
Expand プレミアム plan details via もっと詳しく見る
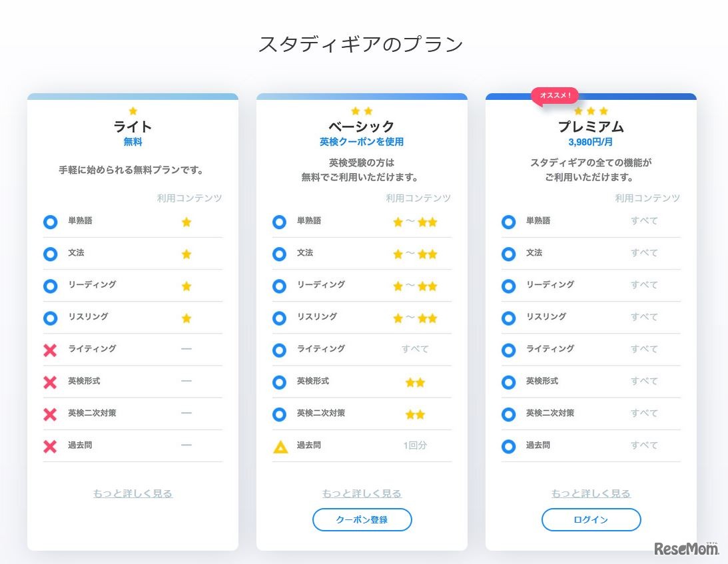(591, 493)
